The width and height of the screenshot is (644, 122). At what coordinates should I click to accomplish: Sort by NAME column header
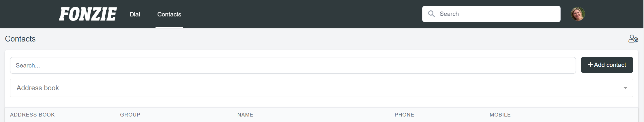coord(245,115)
